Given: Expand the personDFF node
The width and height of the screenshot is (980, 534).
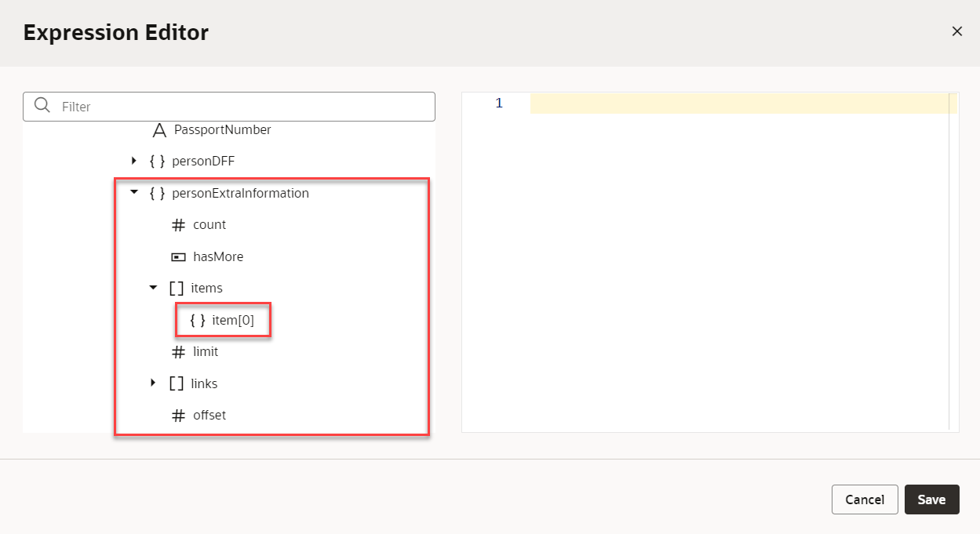Looking at the screenshot, I should [134, 162].
